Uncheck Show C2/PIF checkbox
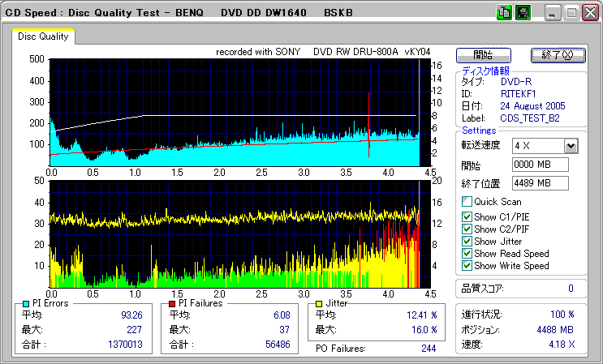This screenshot has height=364, width=603. [x=467, y=229]
